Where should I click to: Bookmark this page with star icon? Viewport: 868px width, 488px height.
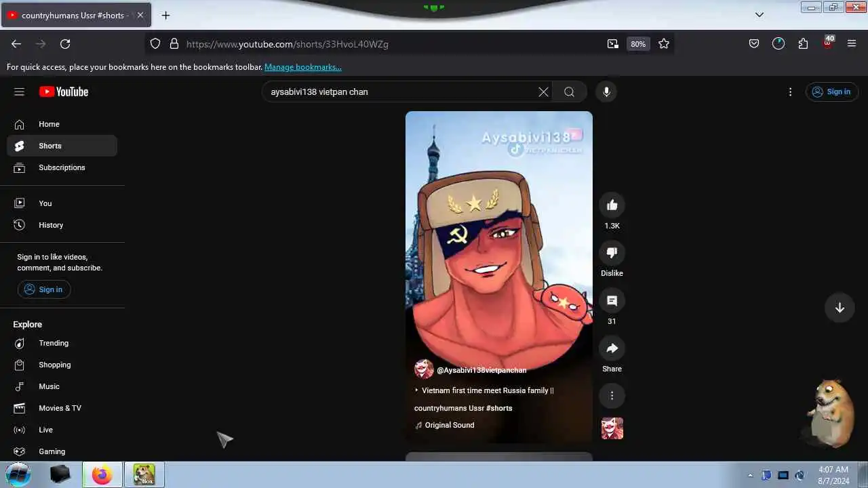point(664,44)
